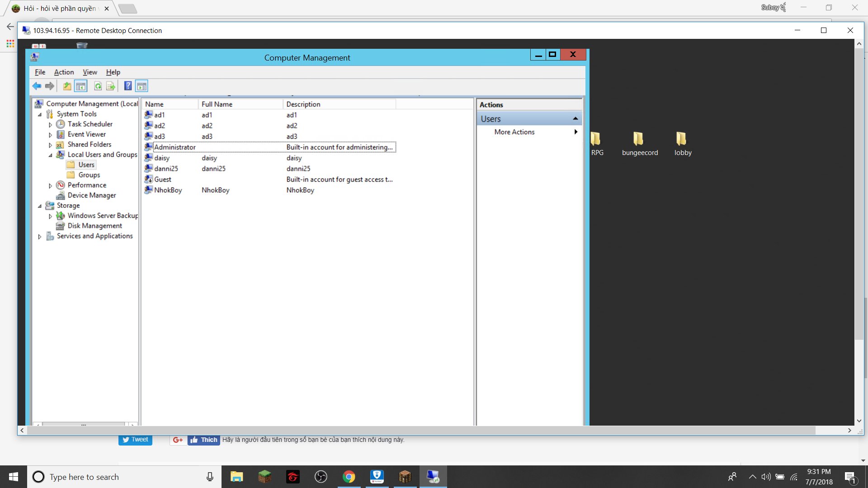Expand Services and Applications node

40,236
